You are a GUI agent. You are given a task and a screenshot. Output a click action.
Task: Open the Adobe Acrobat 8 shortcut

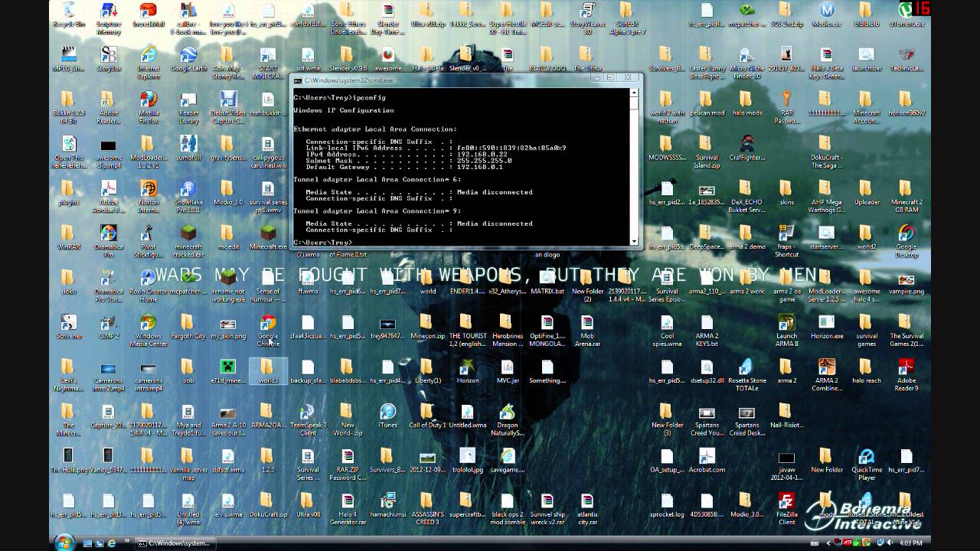coord(109,196)
